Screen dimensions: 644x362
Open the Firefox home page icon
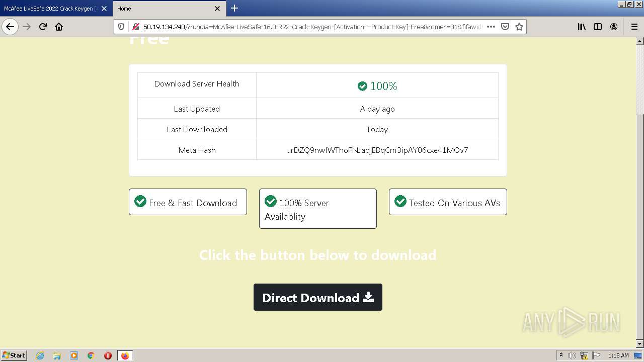[59, 27]
